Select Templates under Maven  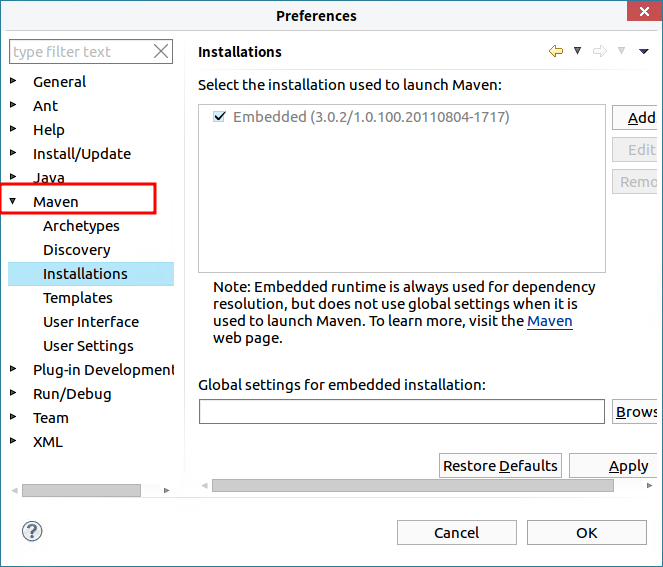pyautogui.click(x=78, y=298)
